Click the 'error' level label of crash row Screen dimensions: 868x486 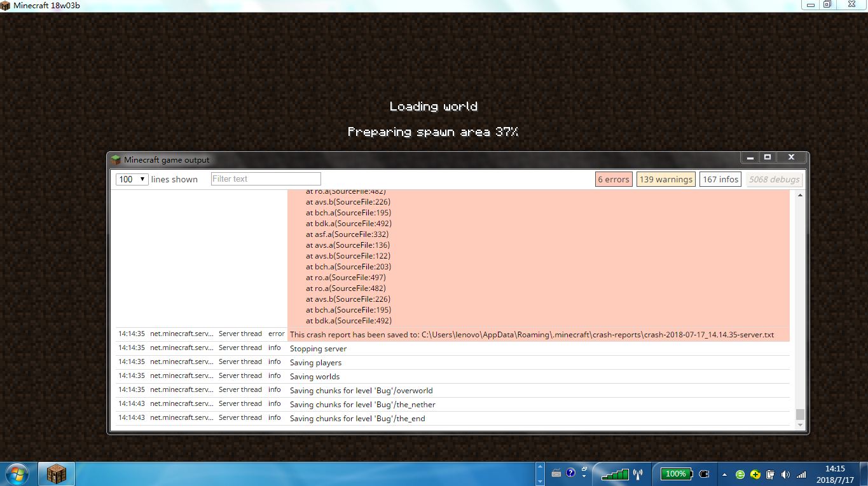276,334
